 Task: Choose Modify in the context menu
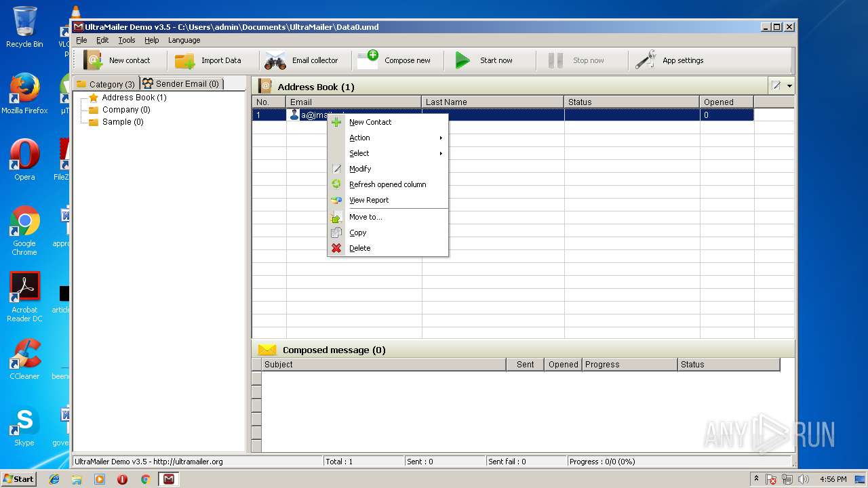point(387,169)
